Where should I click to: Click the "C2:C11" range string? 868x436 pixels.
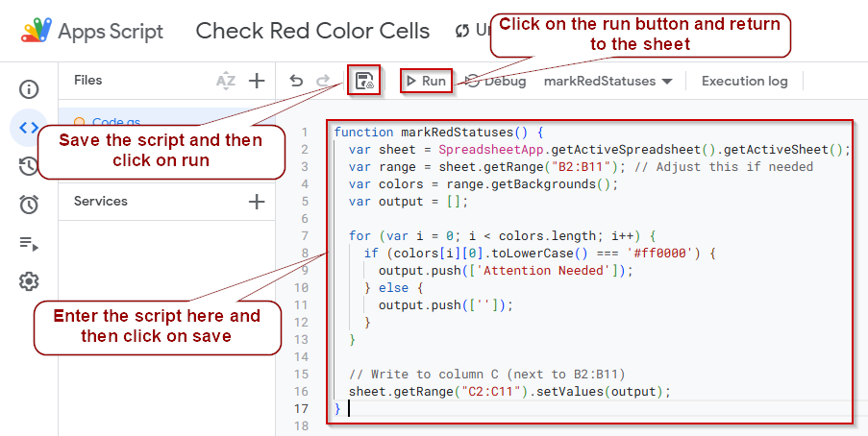tap(491, 392)
